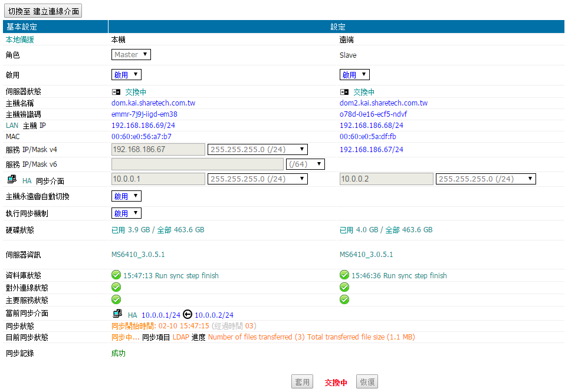This screenshot has width=565, height=392.
Task: Click the 切換至 建立連線介面 button
Action: tap(44, 11)
